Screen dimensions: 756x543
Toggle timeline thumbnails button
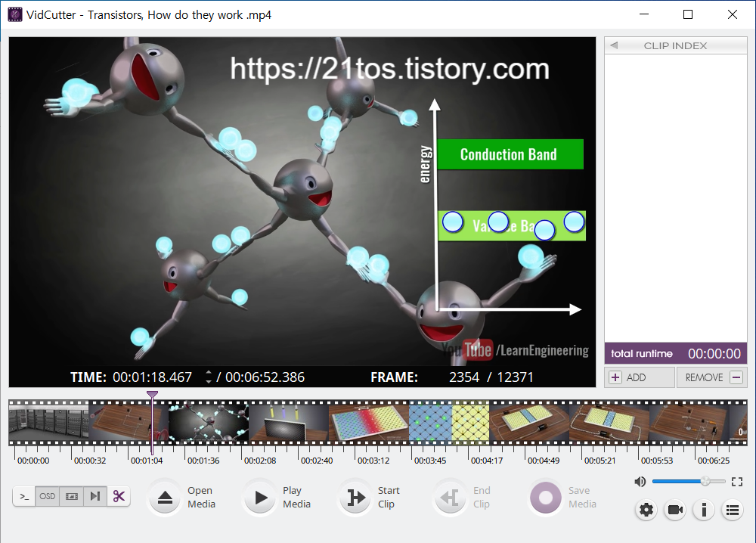(71, 496)
